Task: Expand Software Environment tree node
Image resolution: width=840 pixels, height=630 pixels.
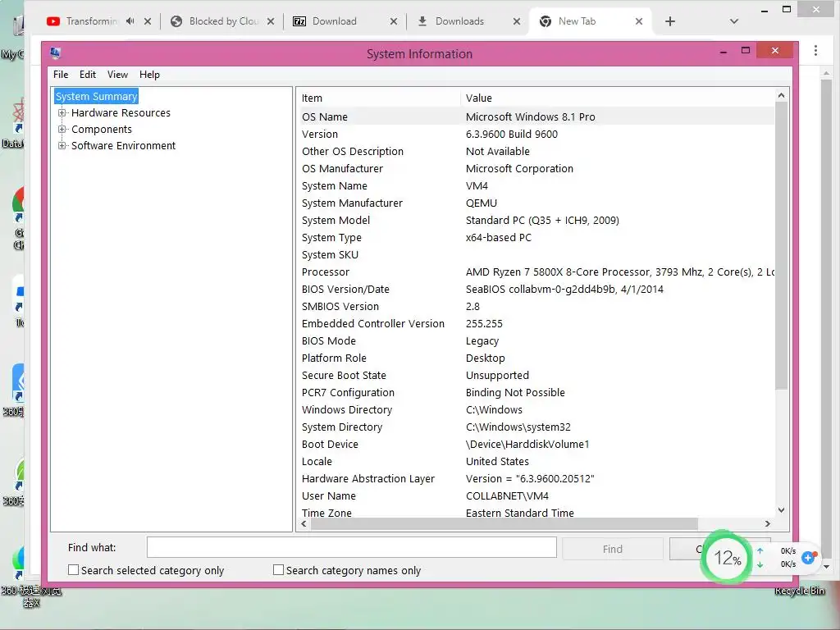Action: [x=62, y=146]
